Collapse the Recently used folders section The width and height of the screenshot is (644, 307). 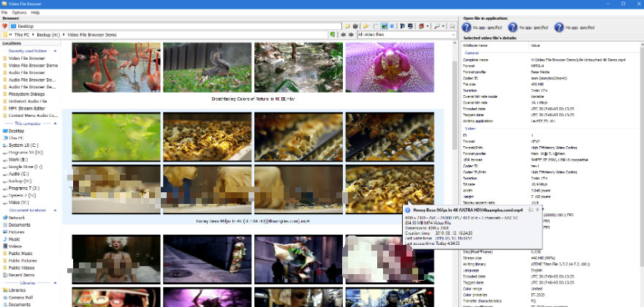(55, 51)
